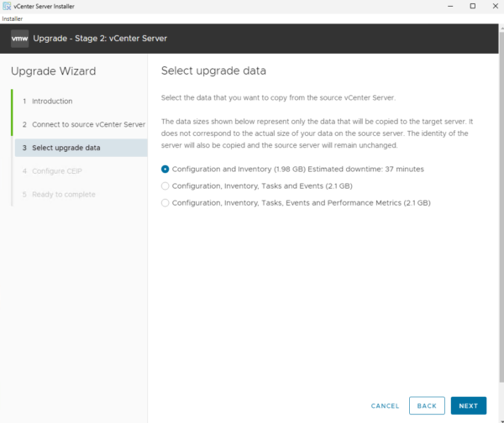Select Configuration and Inventory radio option
The image size is (504, 423).
click(165, 170)
